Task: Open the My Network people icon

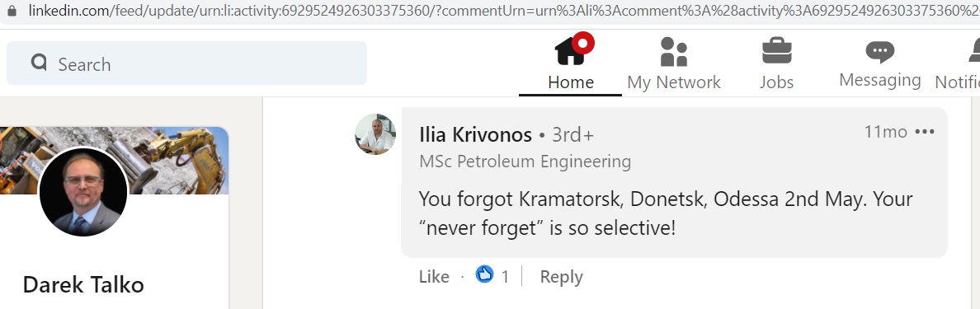Action: [x=674, y=52]
